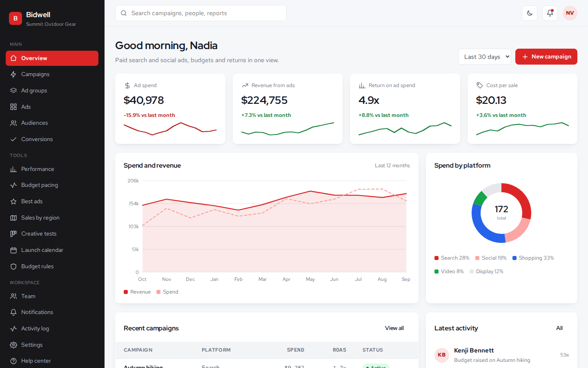
Task: Click View all recent campaigns
Action: tap(394, 328)
